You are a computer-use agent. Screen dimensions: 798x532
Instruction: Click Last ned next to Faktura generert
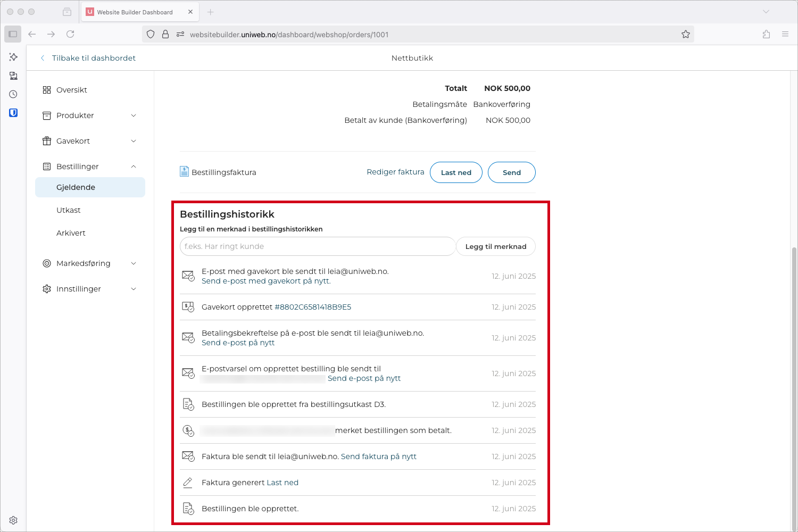[x=282, y=483]
